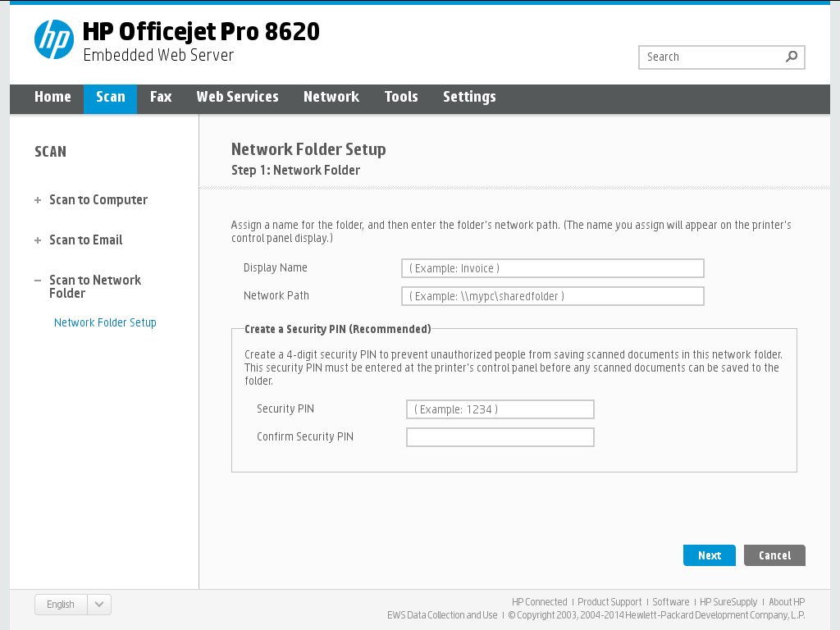Viewport: 840px width, 630px height.
Task: Click the HP logo icon
Action: (x=54, y=39)
